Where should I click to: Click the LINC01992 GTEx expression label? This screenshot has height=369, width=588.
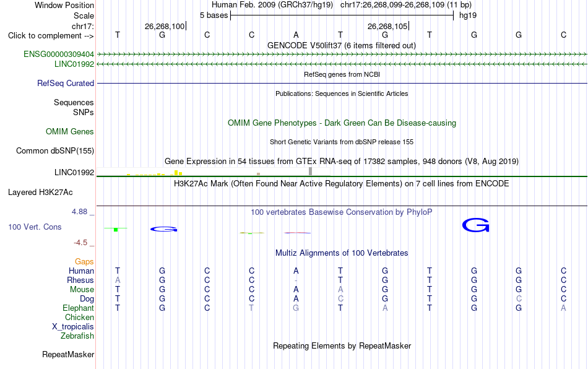click(x=74, y=173)
